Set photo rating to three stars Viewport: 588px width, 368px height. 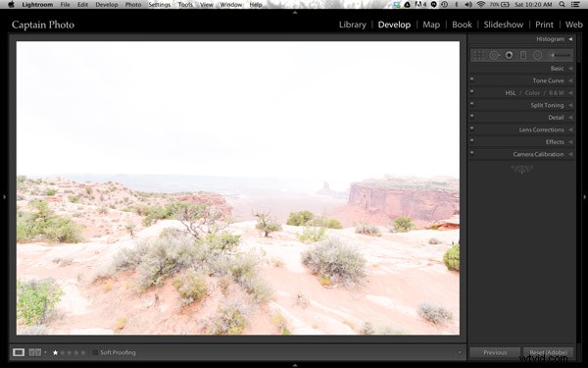(x=70, y=352)
